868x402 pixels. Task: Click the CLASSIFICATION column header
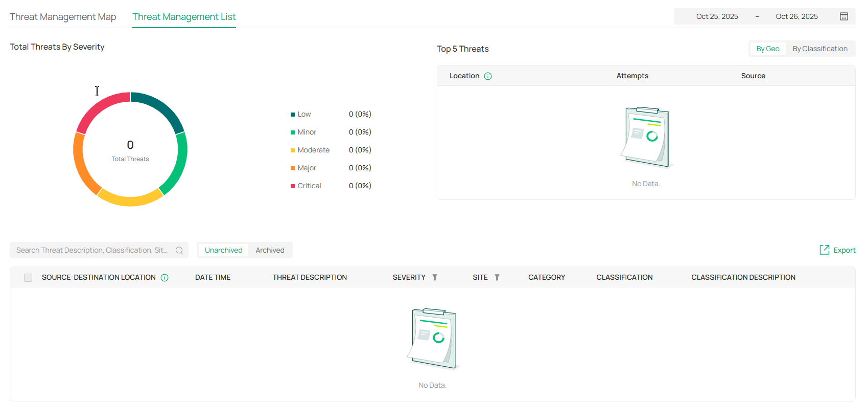(x=624, y=277)
